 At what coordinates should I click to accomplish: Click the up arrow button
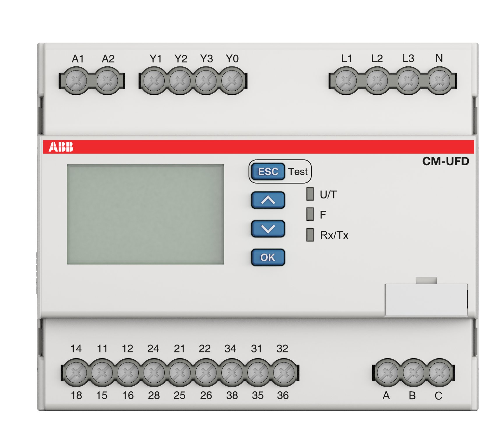[268, 200]
